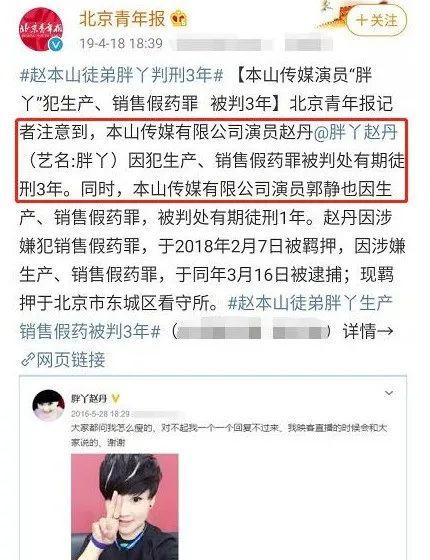
Task: Tap the crown membership badge beside 北京青年报
Action: pos(179,20)
